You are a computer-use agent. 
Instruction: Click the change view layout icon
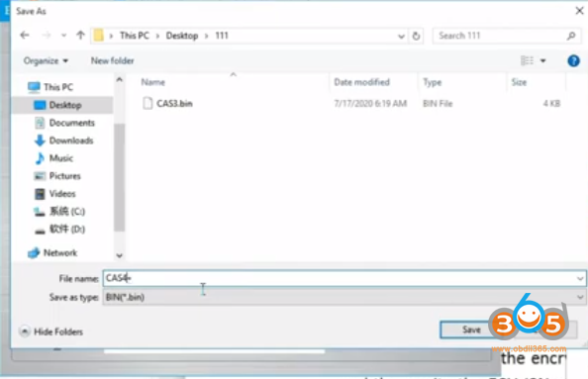tap(527, 60)
